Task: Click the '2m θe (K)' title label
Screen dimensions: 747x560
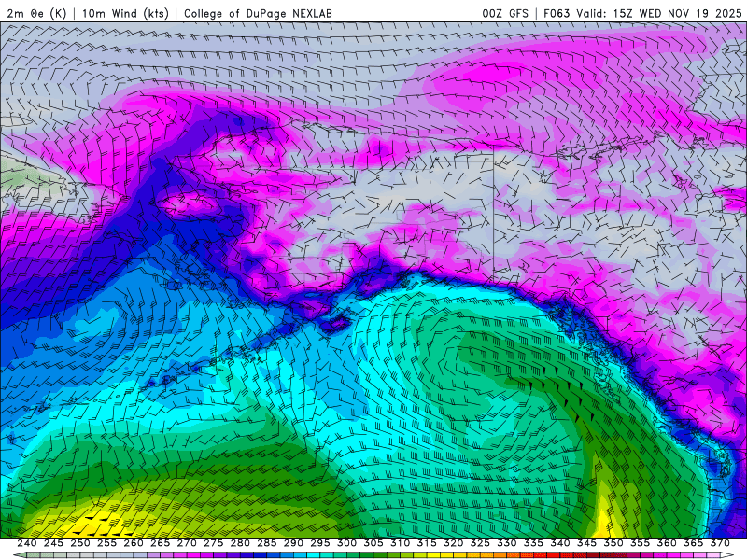Action: pyautogui.click(x=36, y=13)
